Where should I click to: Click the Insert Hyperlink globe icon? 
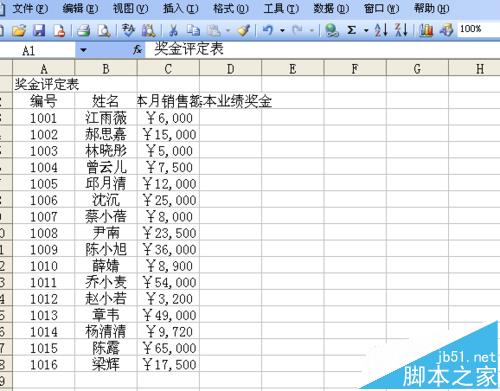332,31
